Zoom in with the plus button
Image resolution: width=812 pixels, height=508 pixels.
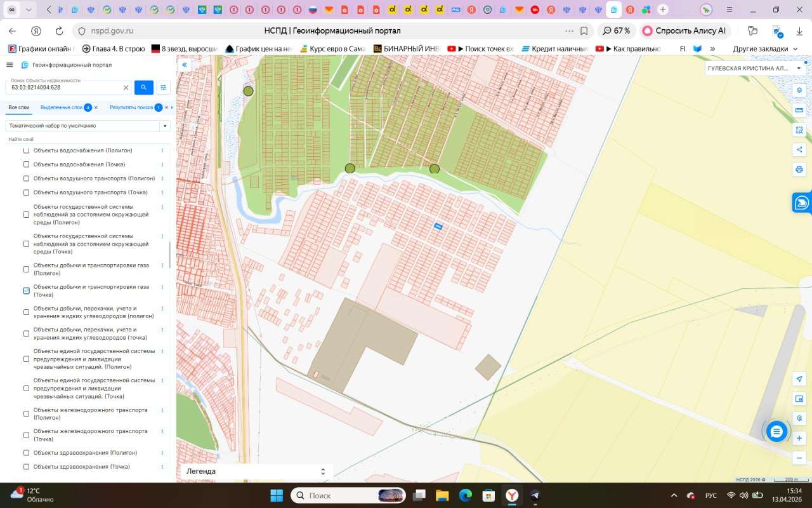799,438
